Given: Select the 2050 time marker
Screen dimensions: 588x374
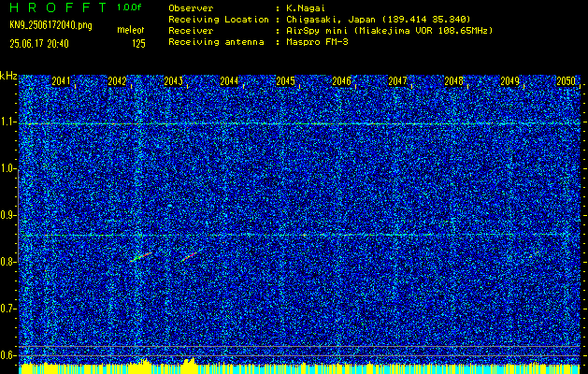Looking at the screenshot, I should [x=566, y=81].
